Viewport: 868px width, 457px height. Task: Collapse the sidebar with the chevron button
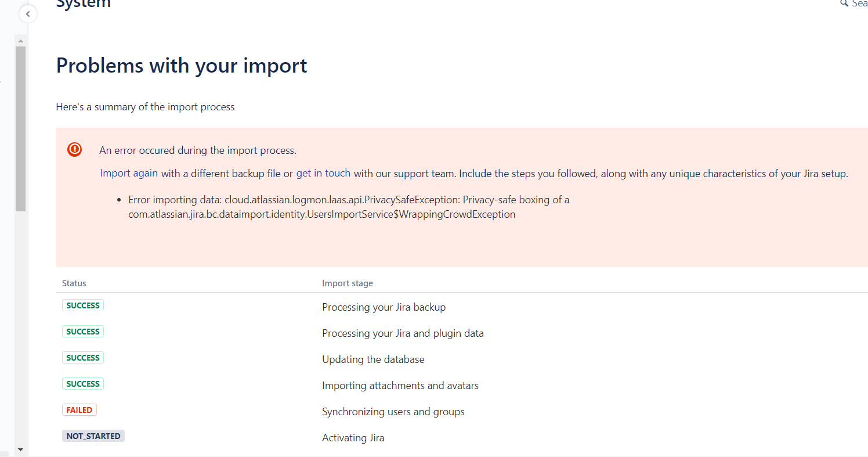(x=28, y=14)
